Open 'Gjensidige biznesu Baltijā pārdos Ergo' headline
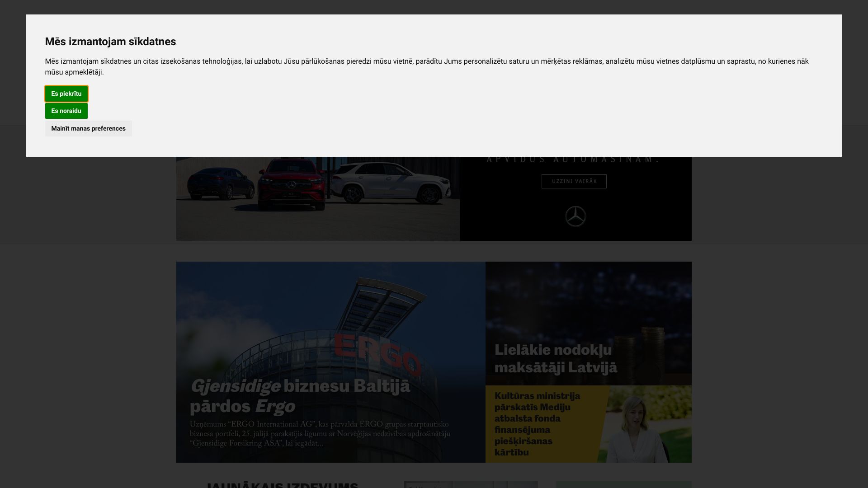 [300, 396]
